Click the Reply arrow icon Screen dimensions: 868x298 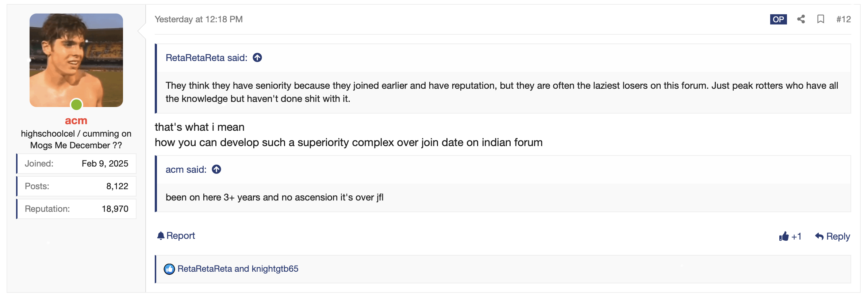[819, 237]
